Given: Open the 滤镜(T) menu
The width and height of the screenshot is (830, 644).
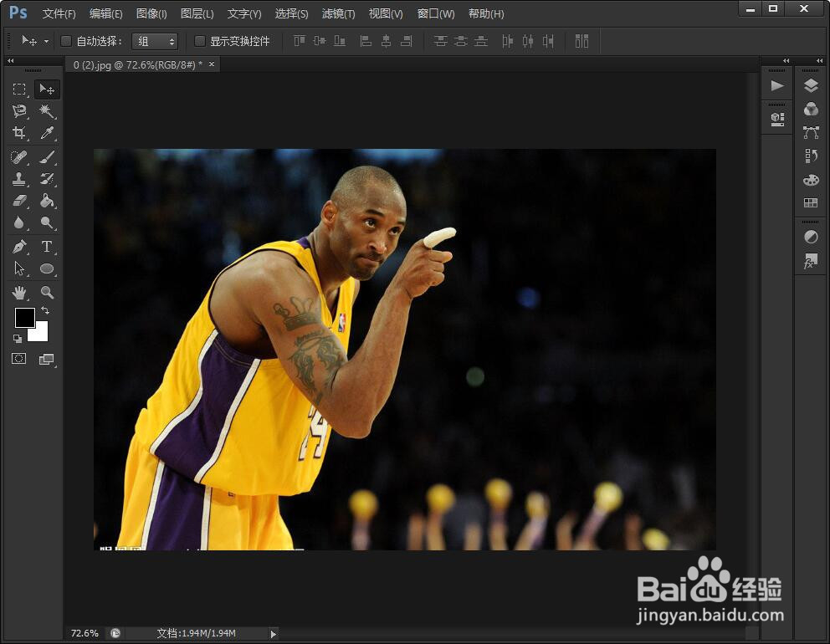Looking at the screenshot, I should point(338,13).
